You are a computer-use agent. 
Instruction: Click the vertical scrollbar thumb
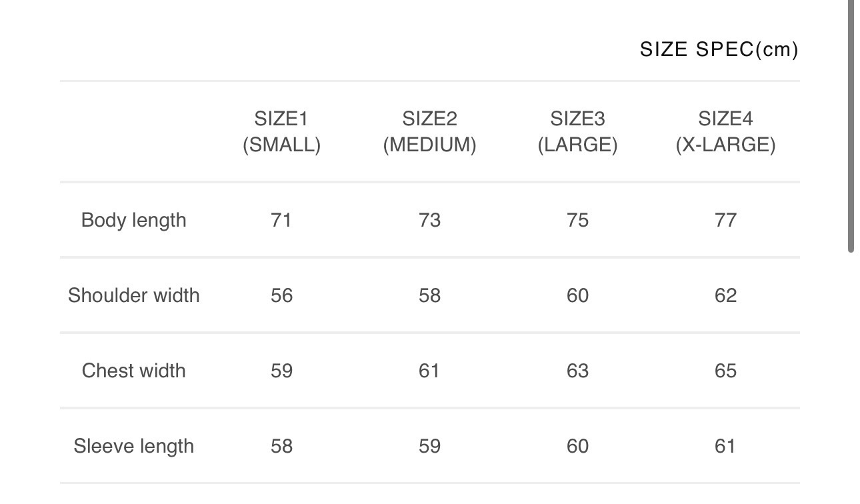click(851, 127)
